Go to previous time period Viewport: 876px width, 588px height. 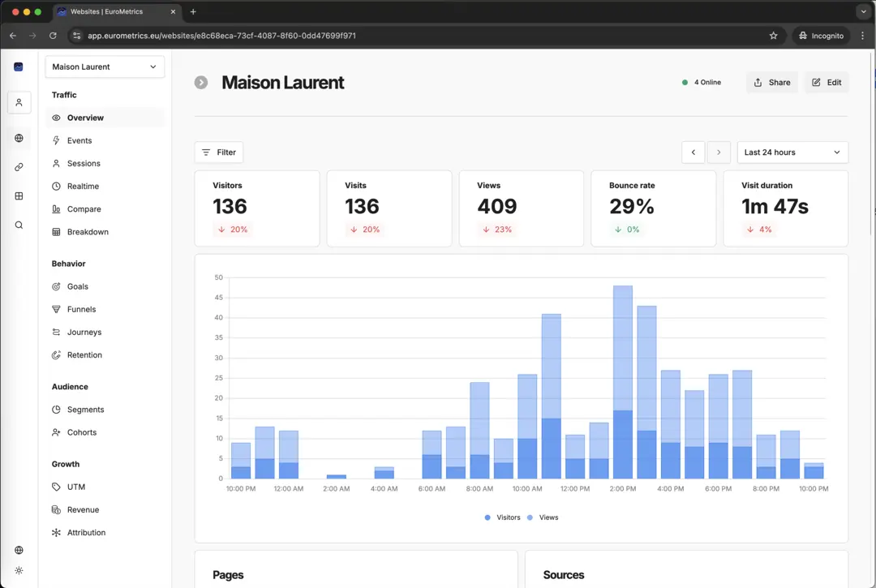(x=693, y=152)
